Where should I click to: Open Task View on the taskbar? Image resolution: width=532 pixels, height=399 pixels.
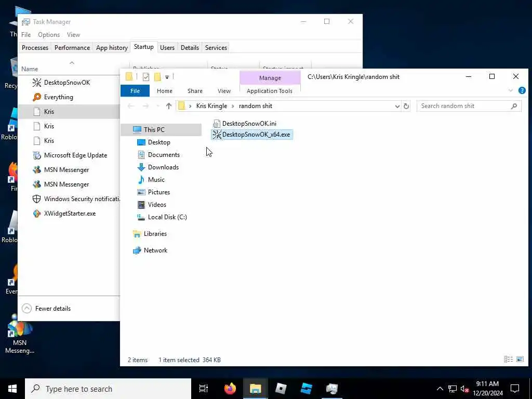pos(204,389)
